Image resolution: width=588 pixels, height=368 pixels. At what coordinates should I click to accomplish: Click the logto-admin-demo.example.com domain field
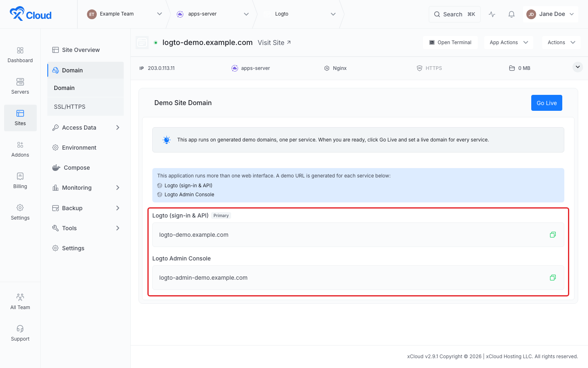coord(358,278)
